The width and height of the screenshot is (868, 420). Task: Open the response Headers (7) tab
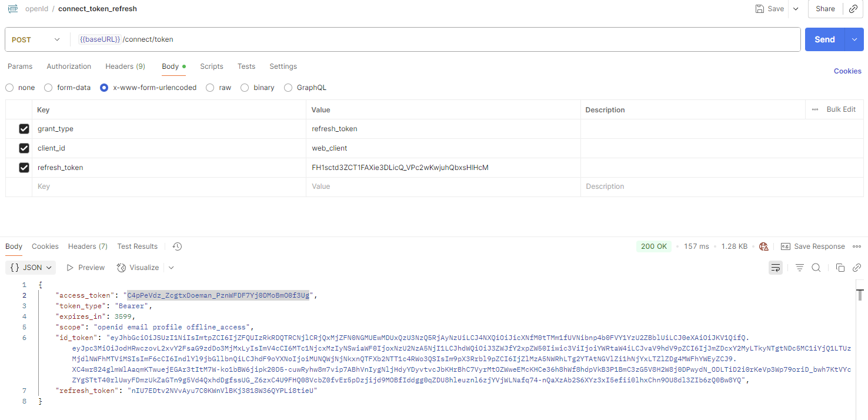[88, 246]
